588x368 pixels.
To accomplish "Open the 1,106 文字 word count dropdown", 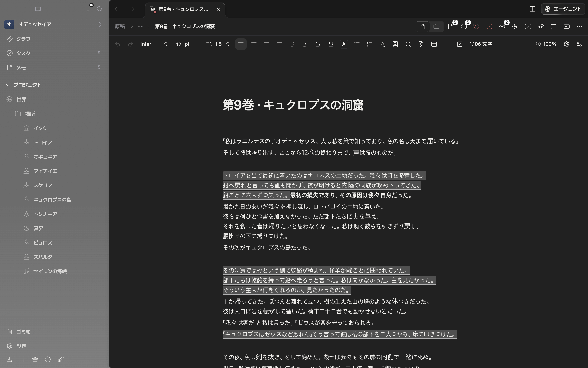I will (485, 44).
